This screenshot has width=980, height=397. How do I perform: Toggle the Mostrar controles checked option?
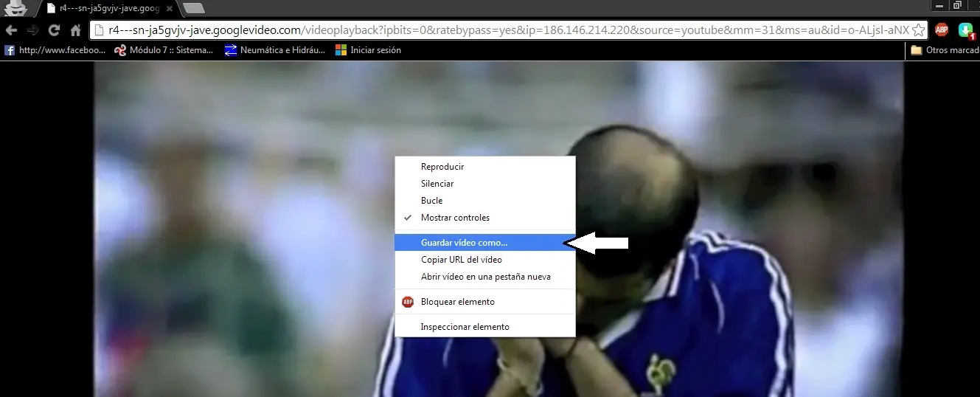(484, 218)
